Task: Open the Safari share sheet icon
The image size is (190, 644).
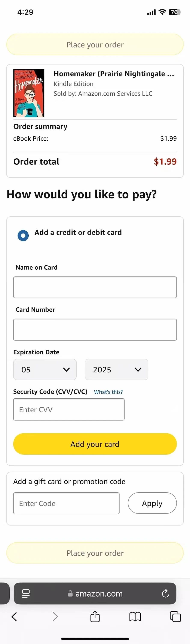Action: pyautogui.click(x=95, y=616)
